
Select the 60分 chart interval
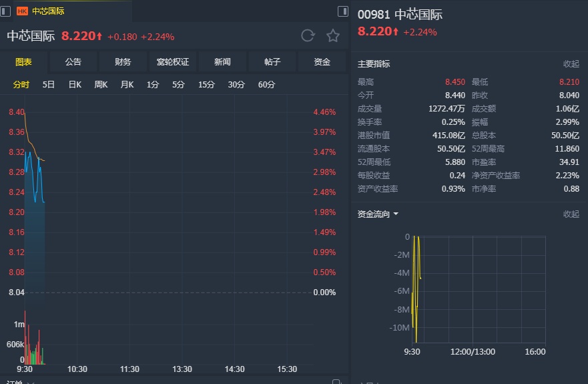pos(266,85)
